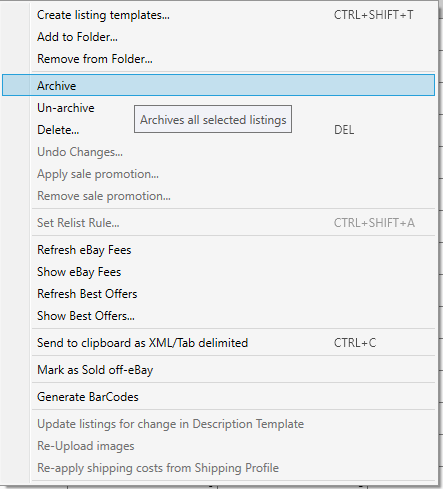
Task: Choose Add to Folder option
Action: (218, 37)
